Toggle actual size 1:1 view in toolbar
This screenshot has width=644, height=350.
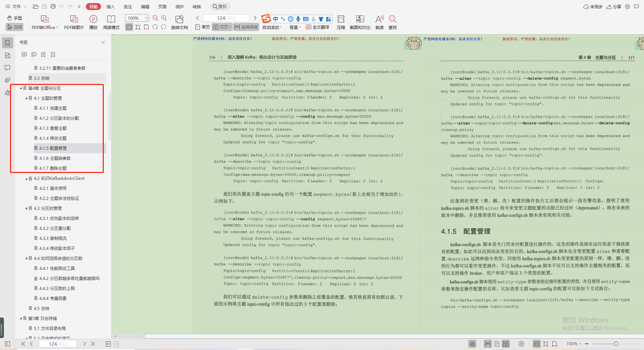(x=129, y=27)
